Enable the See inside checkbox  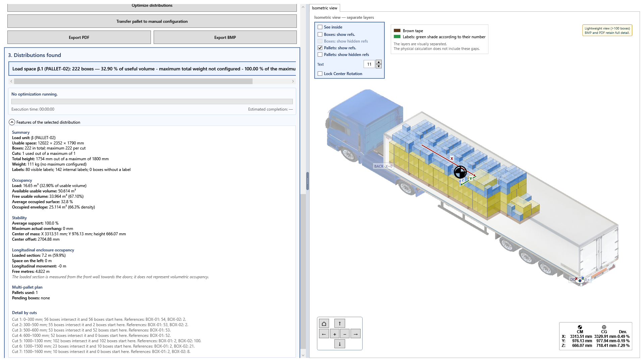320,27
